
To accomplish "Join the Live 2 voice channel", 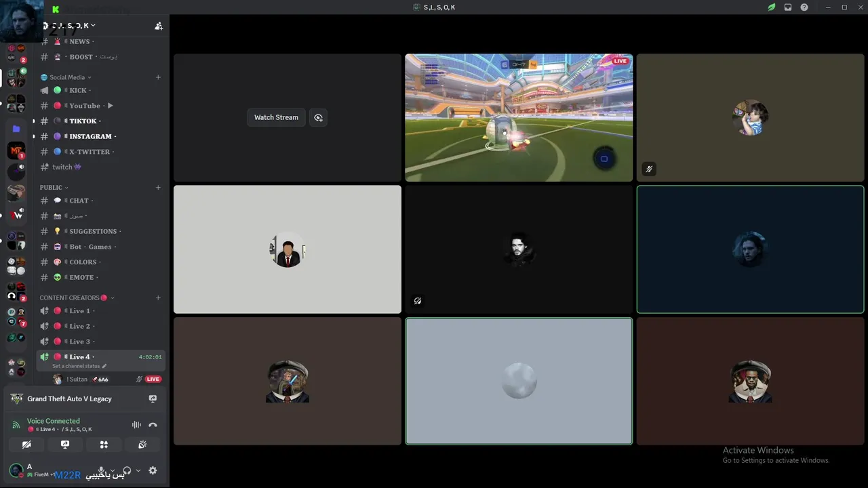I will coord(100,326).
